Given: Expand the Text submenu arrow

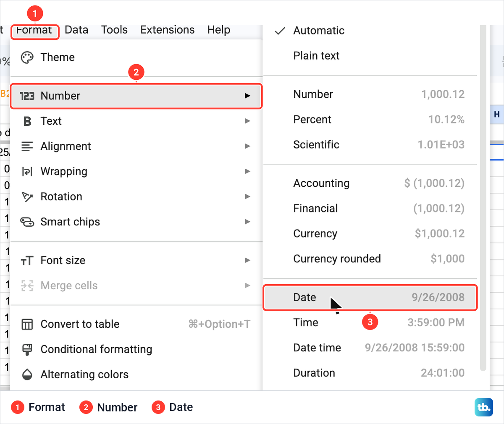Looking at the screenshot, I should [x=247, y=121].
